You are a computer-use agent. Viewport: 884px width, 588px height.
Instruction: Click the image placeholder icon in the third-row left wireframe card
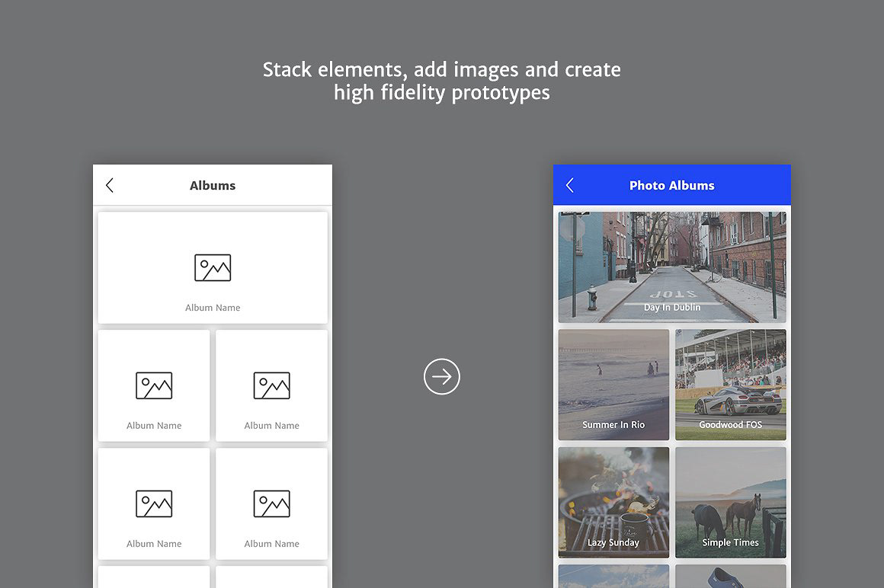coord(154,503)
